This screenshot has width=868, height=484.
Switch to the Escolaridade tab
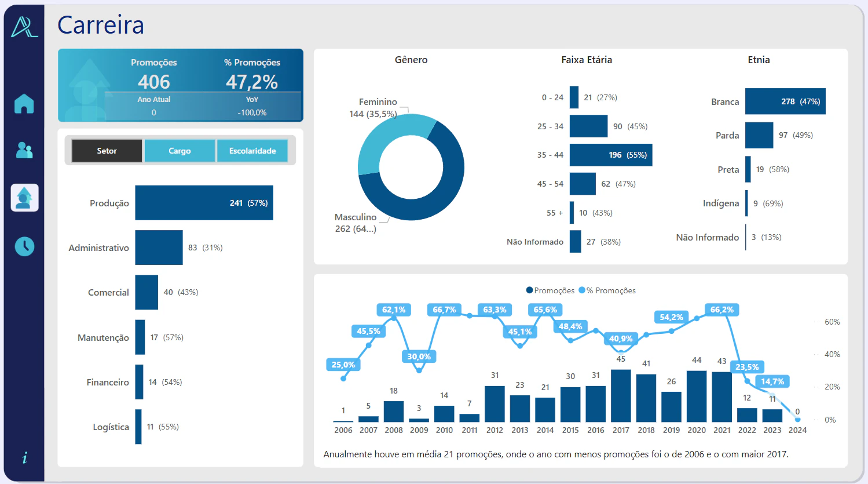pyautogui.click(x=252, y=151)
